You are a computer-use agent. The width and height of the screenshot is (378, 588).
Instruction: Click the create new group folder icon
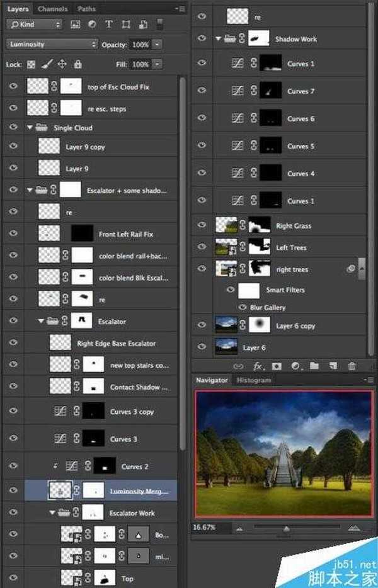point(314,366)
